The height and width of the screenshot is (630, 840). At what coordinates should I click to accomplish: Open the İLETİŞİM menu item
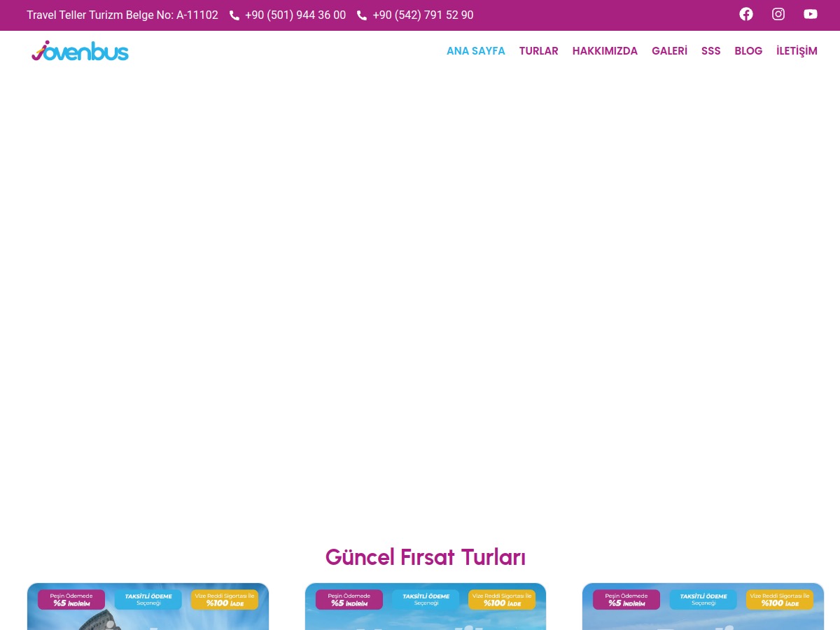pyautogui.click(x=797, y=51)
